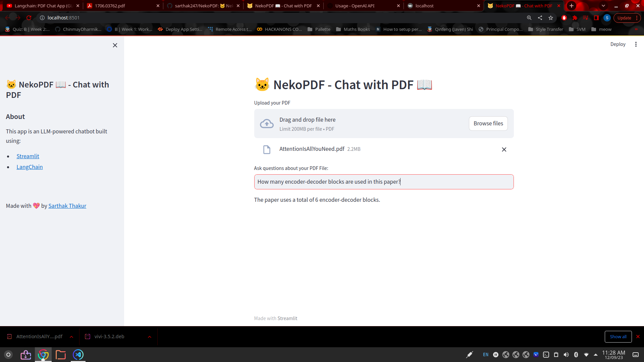Expand the vivi-3.5.2.deb download options chevron
Screen dimensions: 644x362
coord(150,337)
